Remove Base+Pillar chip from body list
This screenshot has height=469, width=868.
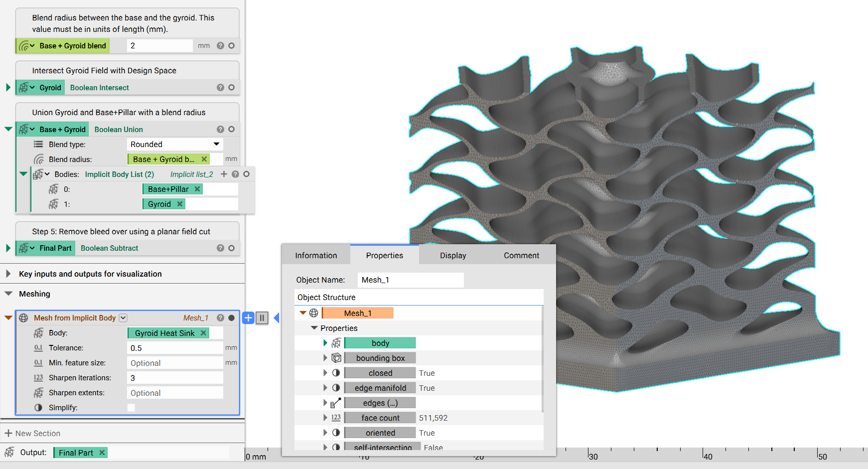pyautogui.click(x=197, y=189)
